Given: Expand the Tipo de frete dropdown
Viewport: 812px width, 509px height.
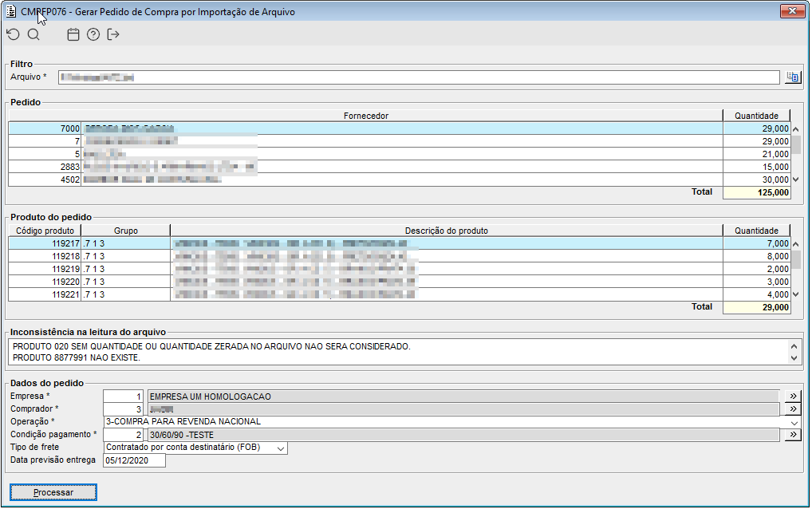Looking at the screenshot, I should [x=281, y=448].
